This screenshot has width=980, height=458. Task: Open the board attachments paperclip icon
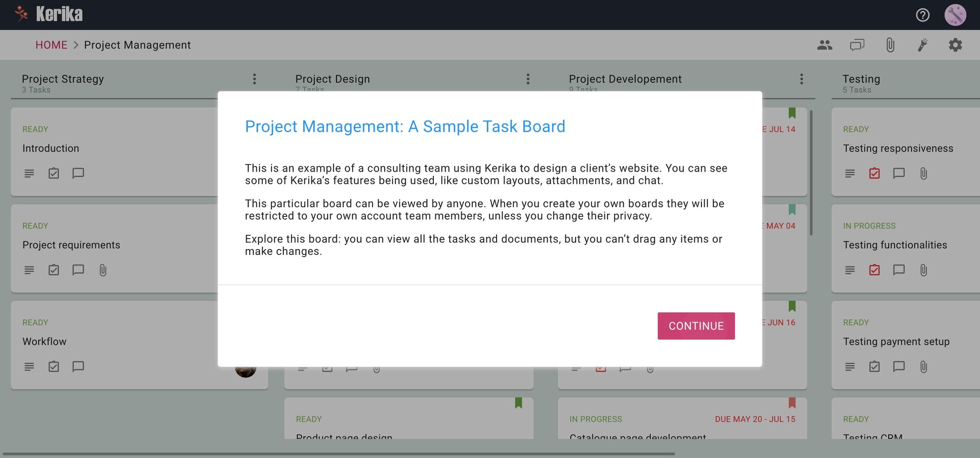890,45
